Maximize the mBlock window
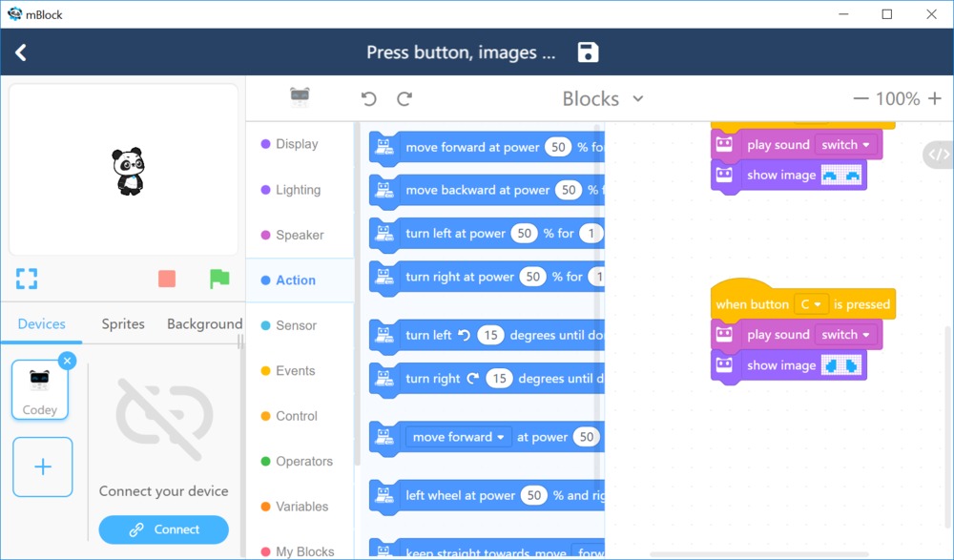This screenshot has width=954, height=560. pos(887,14)
